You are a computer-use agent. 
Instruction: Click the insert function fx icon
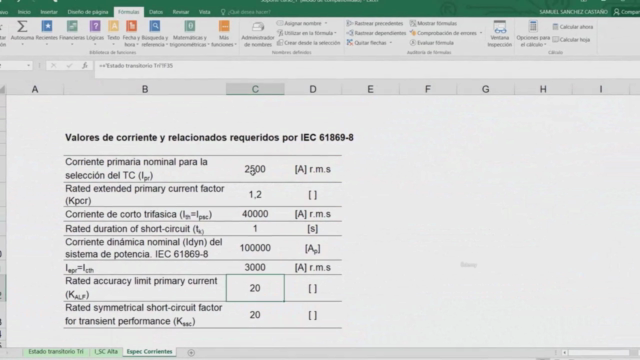point(84,65)
